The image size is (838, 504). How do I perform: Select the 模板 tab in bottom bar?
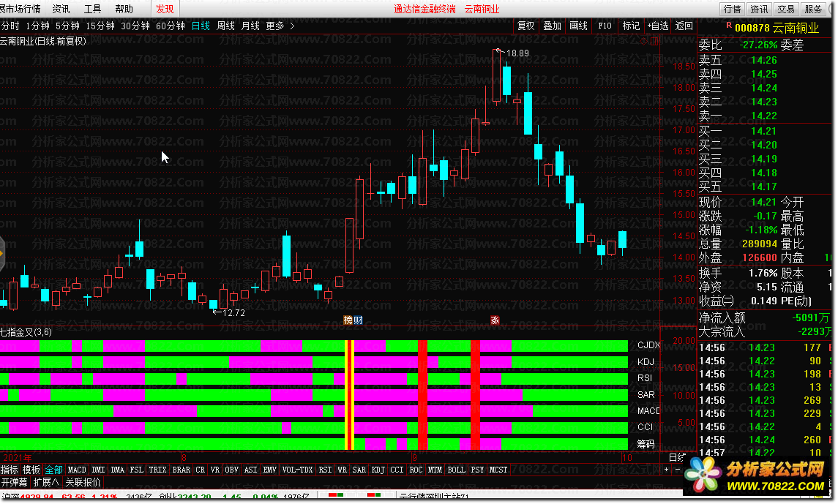coord(31,470)
